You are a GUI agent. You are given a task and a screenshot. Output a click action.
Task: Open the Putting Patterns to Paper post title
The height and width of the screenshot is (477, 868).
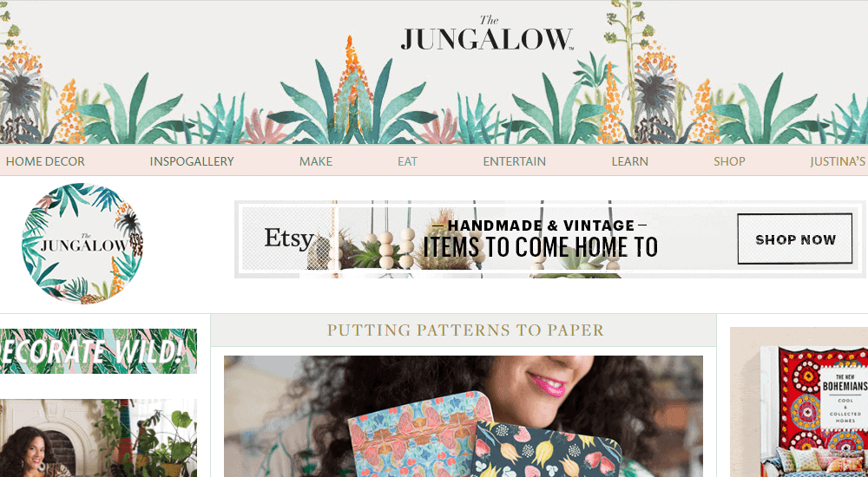coord(465,330)
